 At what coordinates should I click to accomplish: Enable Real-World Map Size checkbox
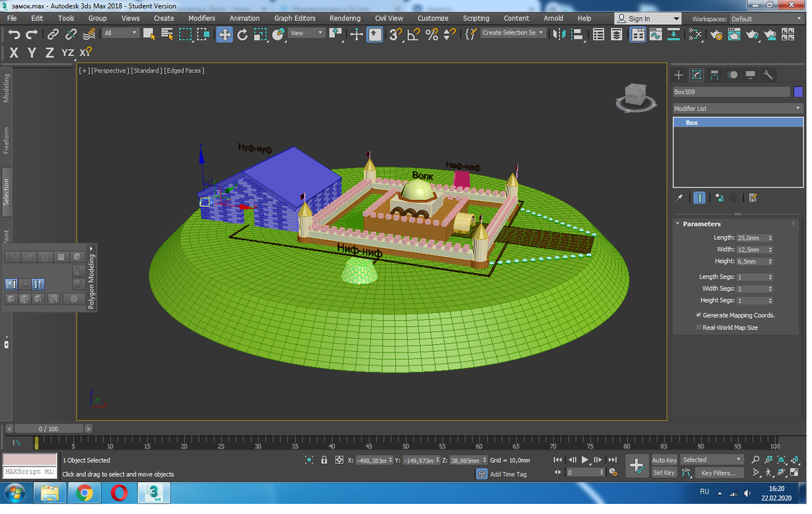[x=699, y=327]
